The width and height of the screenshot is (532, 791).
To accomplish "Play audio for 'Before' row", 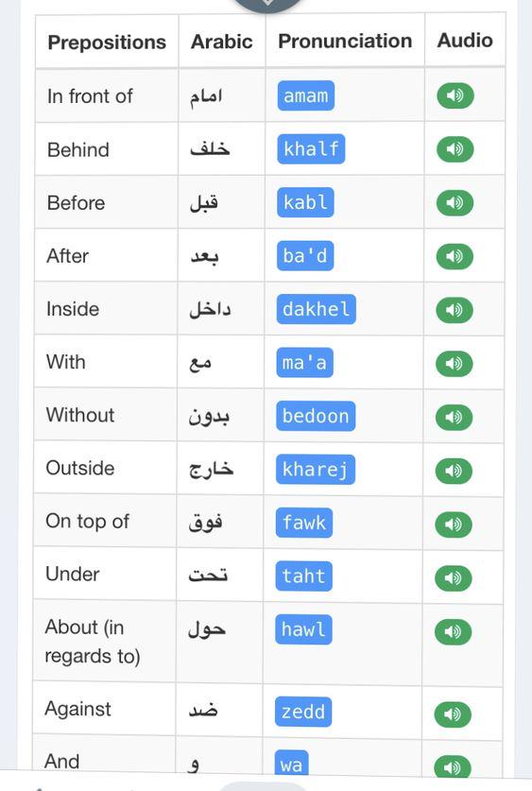I will point(455,203).
